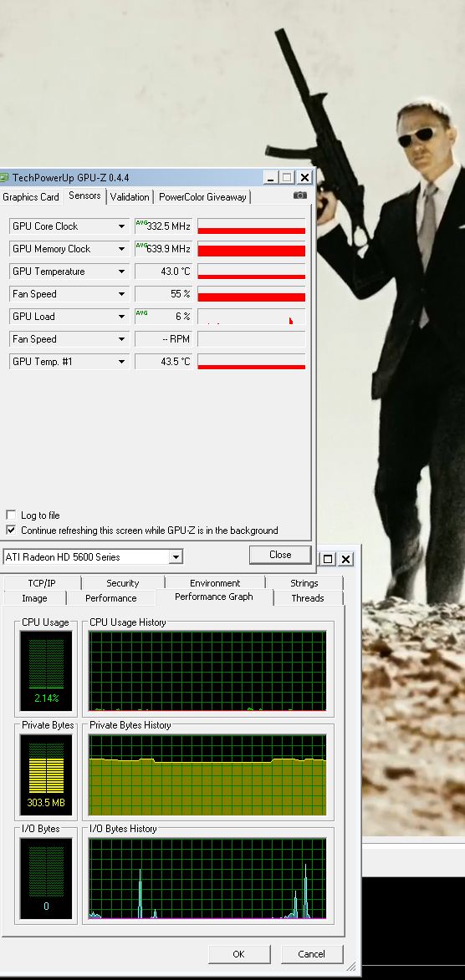Select the Threads tab

(x=307, y=598)
